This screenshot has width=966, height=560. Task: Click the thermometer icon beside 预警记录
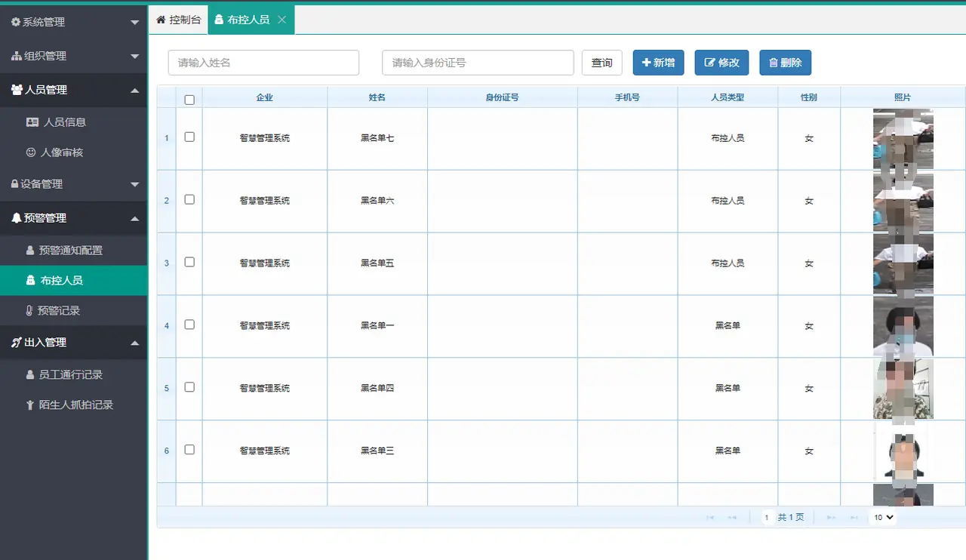click(x=30, y=311)
